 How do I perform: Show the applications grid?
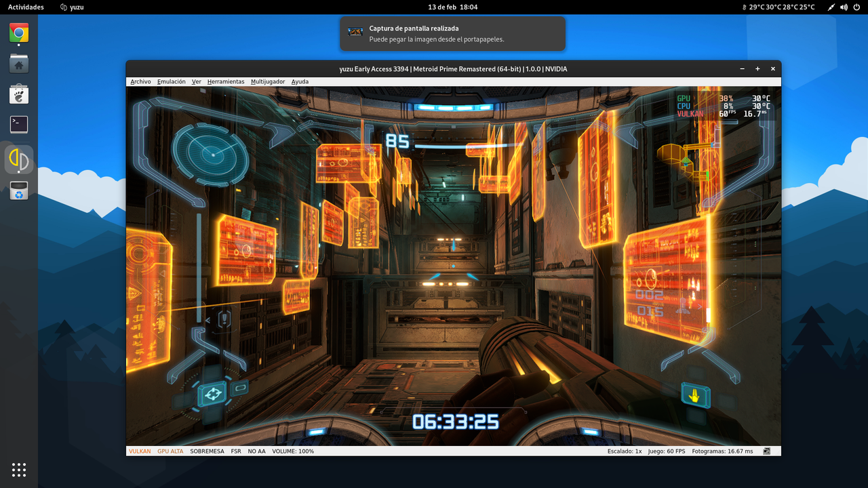(x=19, y=469)
